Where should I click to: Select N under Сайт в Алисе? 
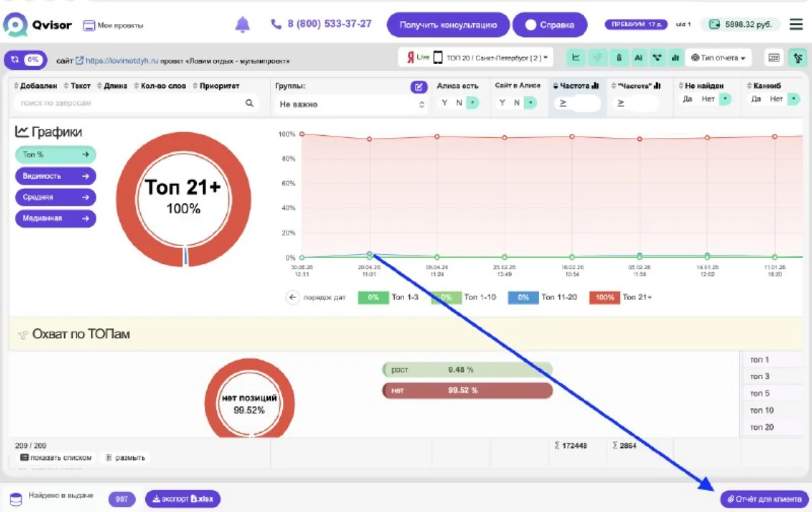click(x=517, y=102)
